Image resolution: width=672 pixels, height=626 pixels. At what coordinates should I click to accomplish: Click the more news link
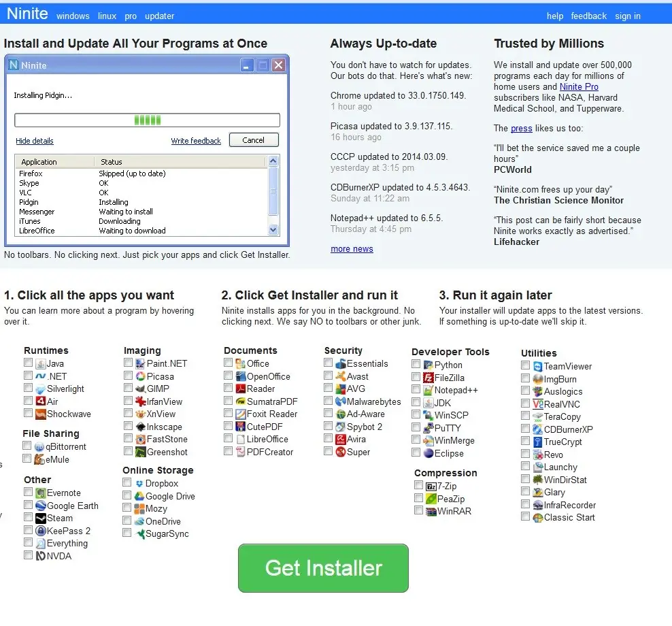click(352, 248)
